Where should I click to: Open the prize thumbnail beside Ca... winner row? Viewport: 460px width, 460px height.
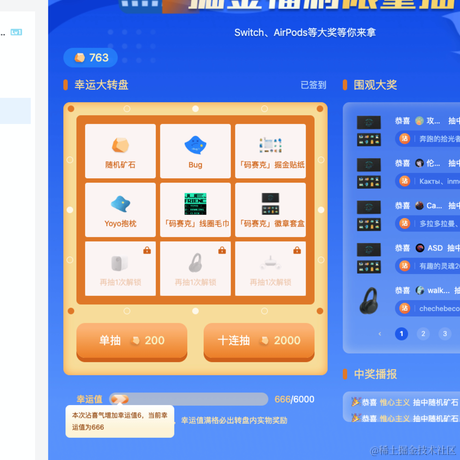click(x=369, y=216)
